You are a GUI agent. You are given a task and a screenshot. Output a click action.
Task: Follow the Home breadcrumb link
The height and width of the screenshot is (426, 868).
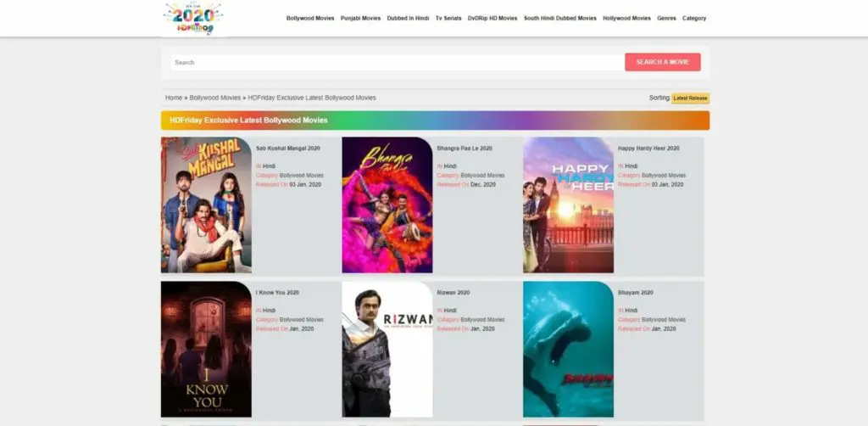pos(174,98)
